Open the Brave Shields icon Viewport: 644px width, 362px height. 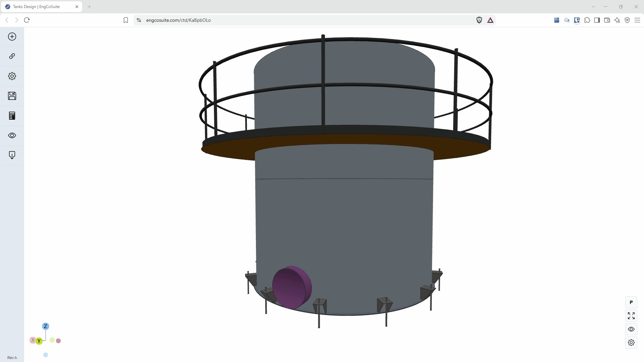point(479,20)
